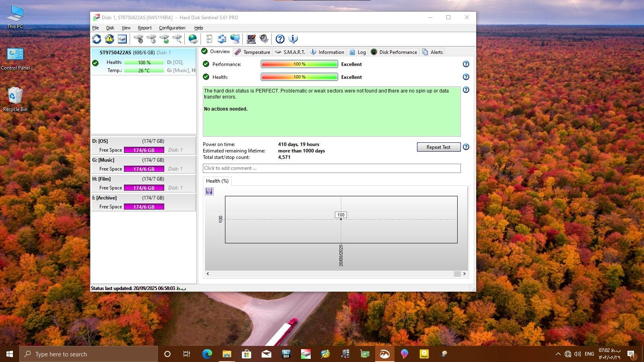Screen dimensions: 644x362
Task: Click the Health 100% progress bar
Action: [x=299, y=77]
